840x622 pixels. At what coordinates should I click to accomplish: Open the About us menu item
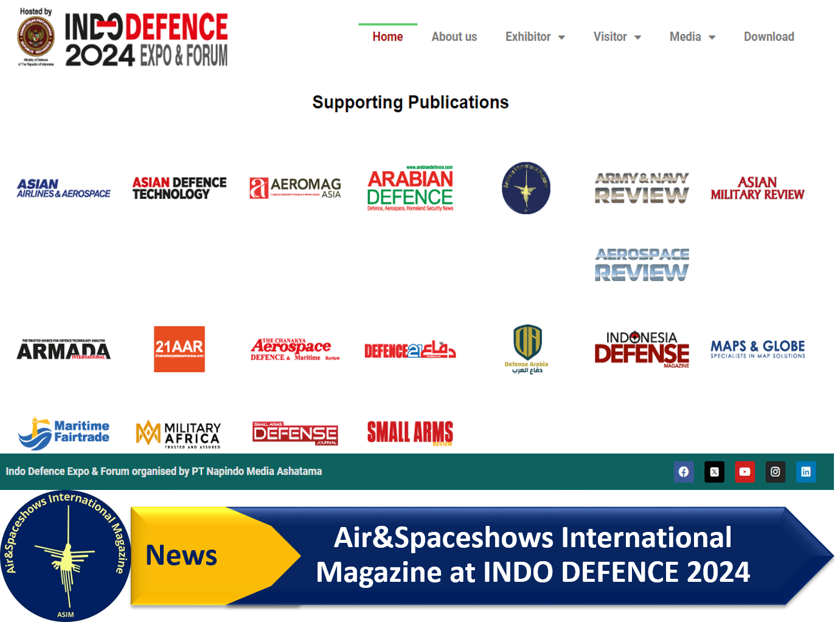point(454,37)
